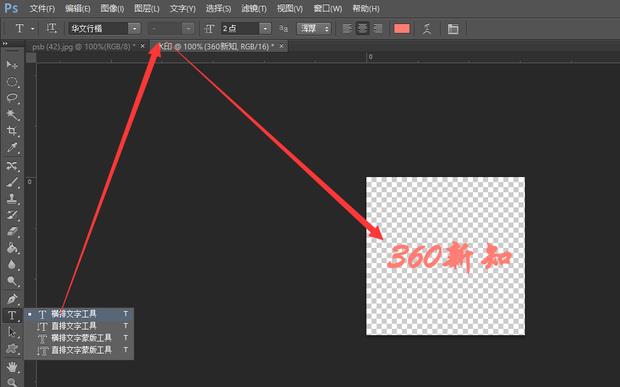Screen dimensions: 620x387
Task: Select the Clone Stamp tool
Action: click(12, 198)
